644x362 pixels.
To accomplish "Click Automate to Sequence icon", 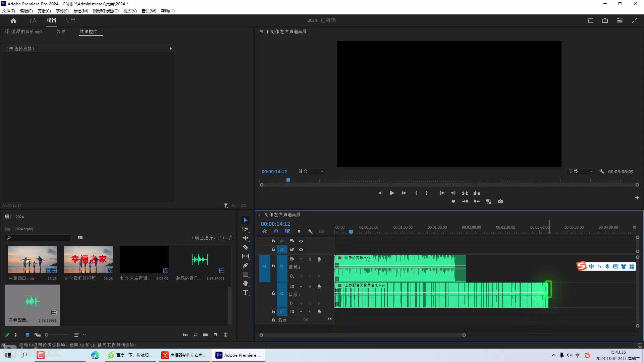I will point(185,335).
